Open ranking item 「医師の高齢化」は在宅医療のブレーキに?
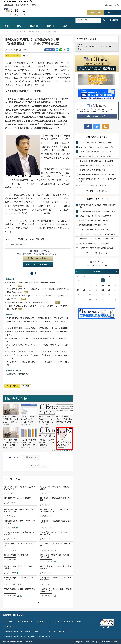 click(x=95, y=152)
